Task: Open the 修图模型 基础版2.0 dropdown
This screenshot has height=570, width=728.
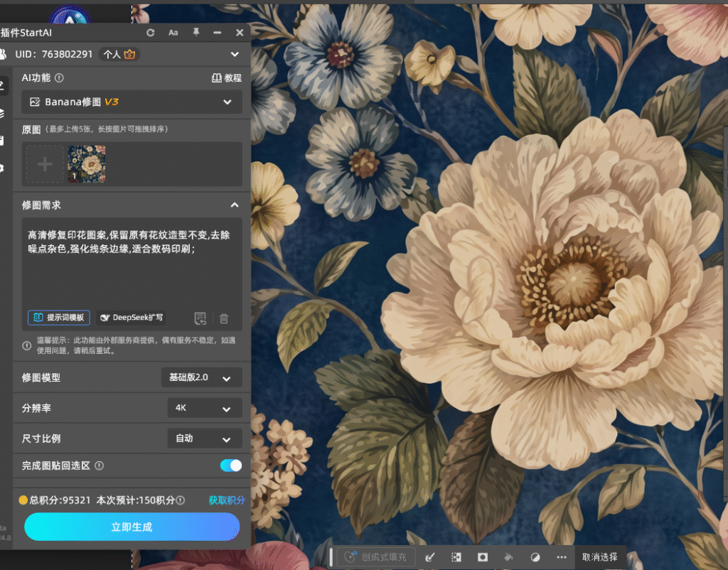Action: pos(202,377)
